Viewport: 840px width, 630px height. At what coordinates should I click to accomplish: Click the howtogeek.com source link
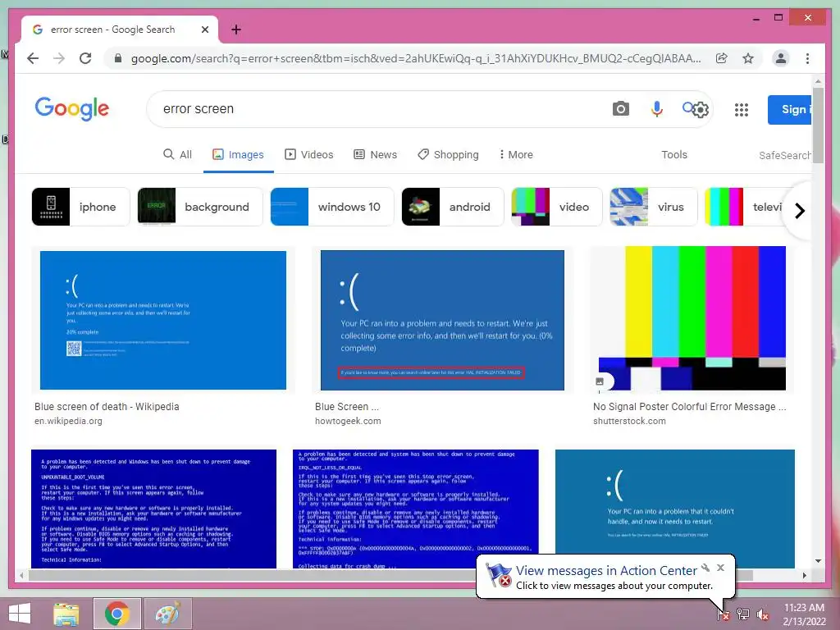tap(348, 421)
